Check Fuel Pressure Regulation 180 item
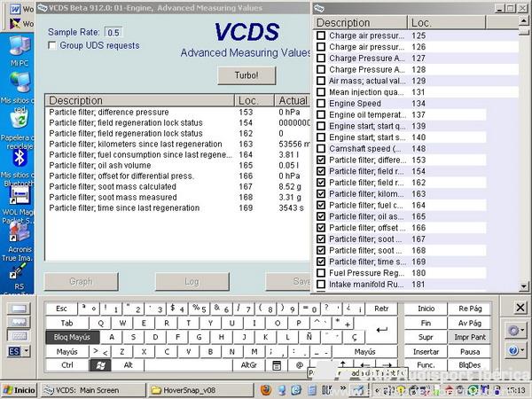Image resolution: width=532 pixels, height=399 pixels. [x=321, y=273]
